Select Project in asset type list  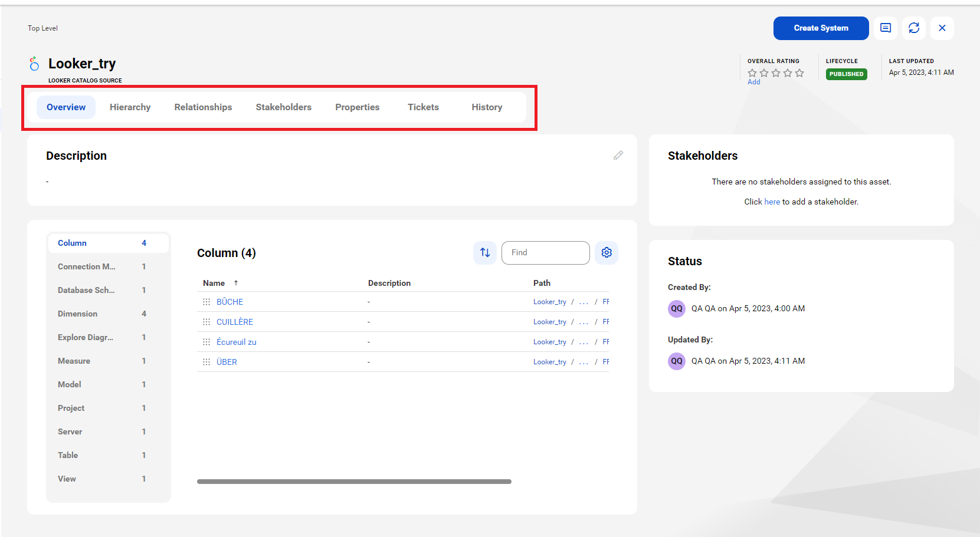pyautogui.click(x=109, y=408)
